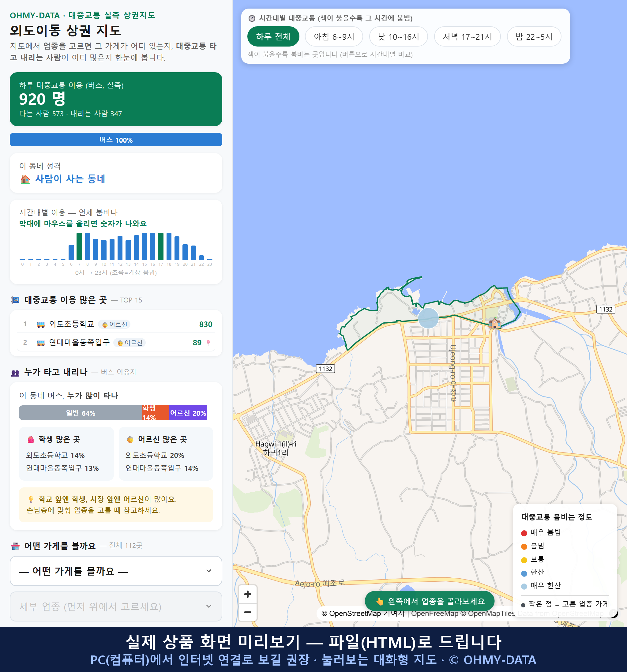Image resolution: width=627 pixels, height=672 pixels.
Task: Click the 연대마을동쪽입구 14% elder entry
Action: click(162, 468)
